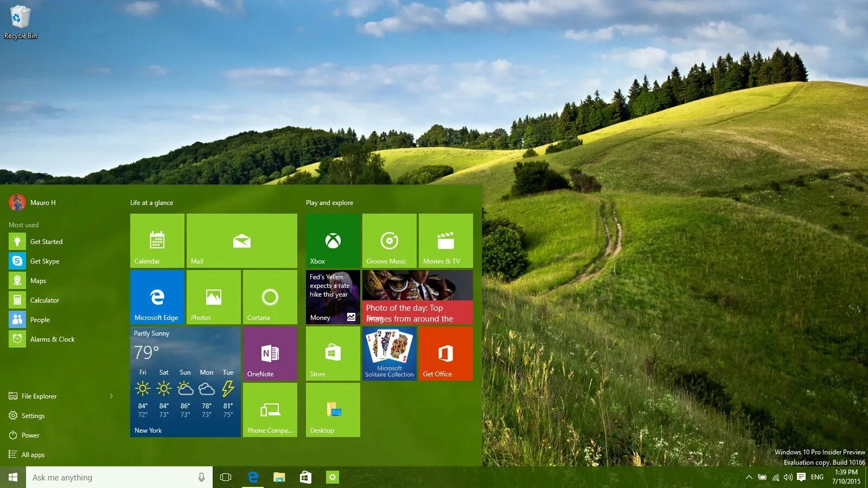Open Task View on the taskbar
This screenshot has height=488, width=868.
click(226, 477)
